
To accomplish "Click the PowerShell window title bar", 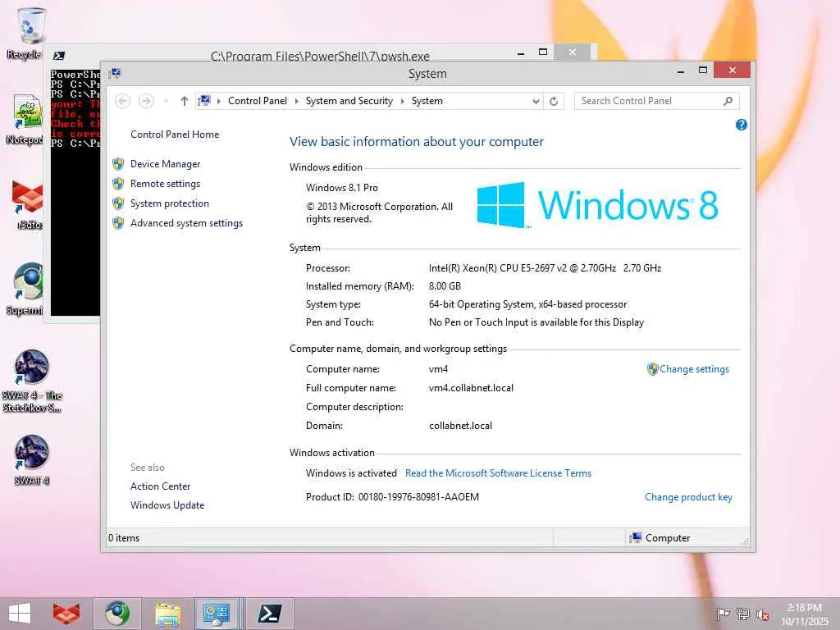I will [x=320, y=54].
